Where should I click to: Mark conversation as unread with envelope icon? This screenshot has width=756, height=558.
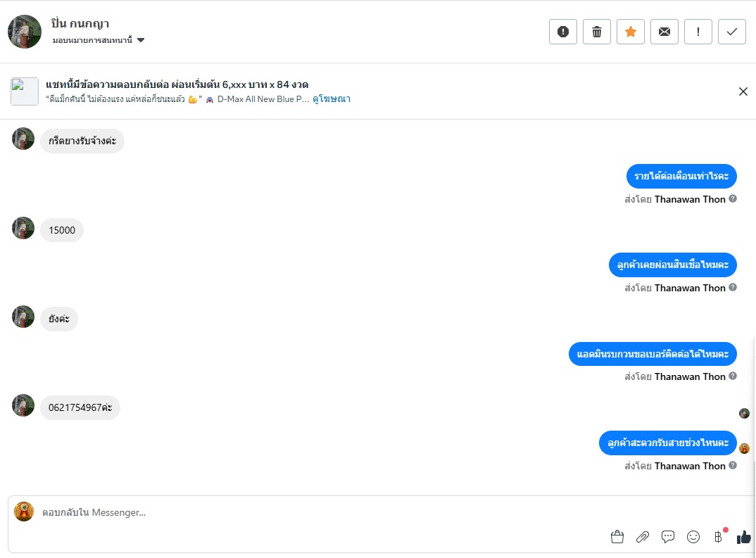click(x=664, y=32)
